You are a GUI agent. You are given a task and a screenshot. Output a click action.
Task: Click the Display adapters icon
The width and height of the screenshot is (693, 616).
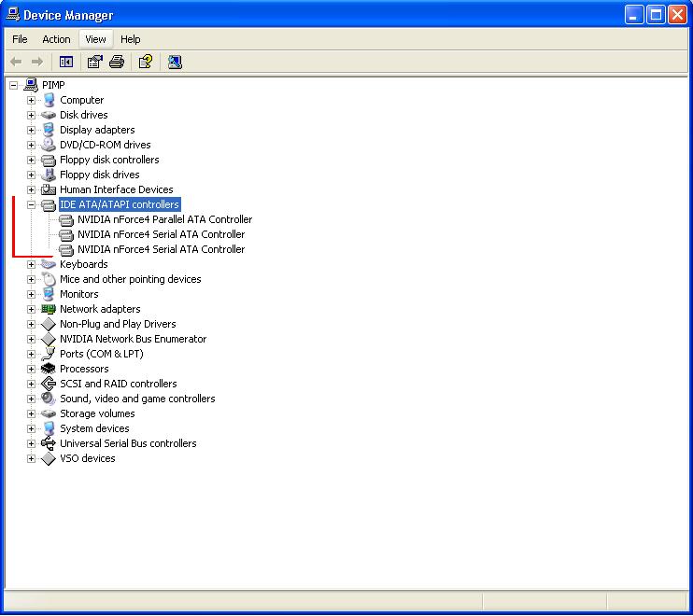point(49,130)
